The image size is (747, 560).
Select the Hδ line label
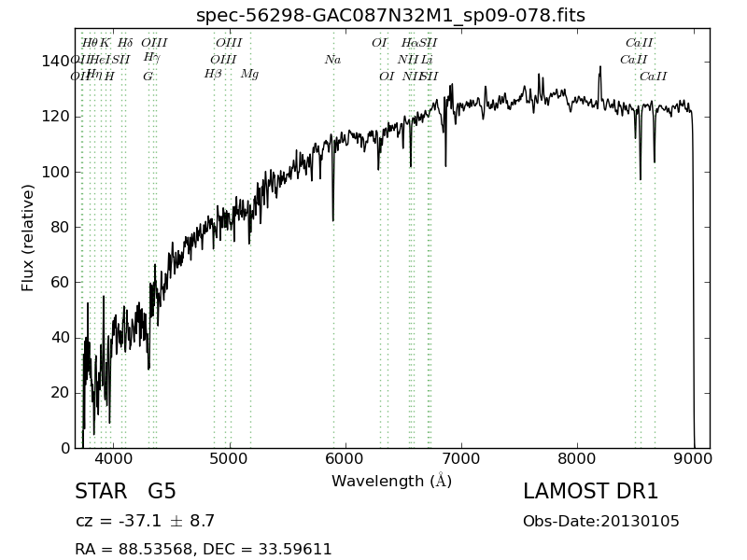coord(125,43)
